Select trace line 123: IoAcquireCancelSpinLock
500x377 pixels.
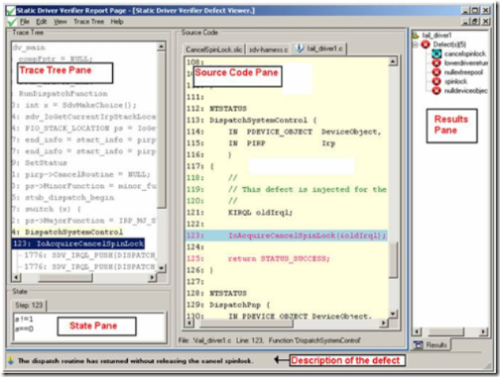click(x=78, y=244)
